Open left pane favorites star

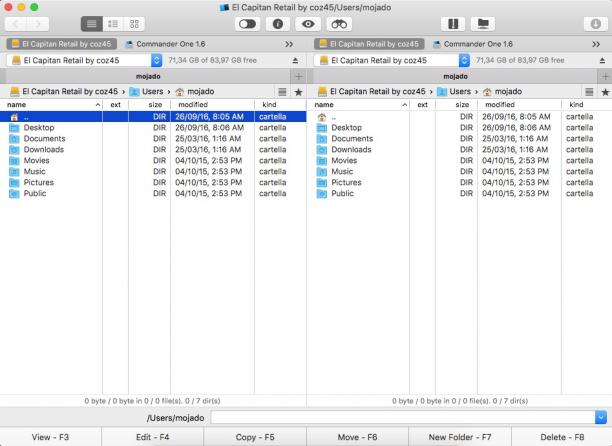click(x=299, y=92)
